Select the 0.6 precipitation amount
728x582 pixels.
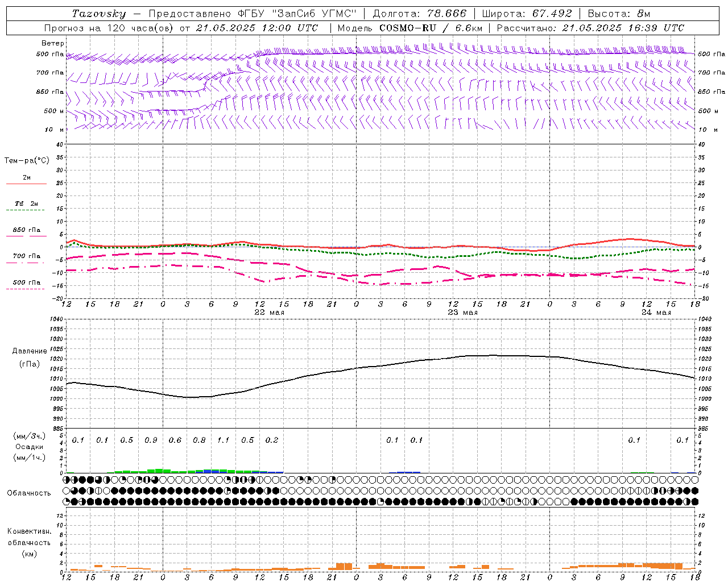(175, 440)
